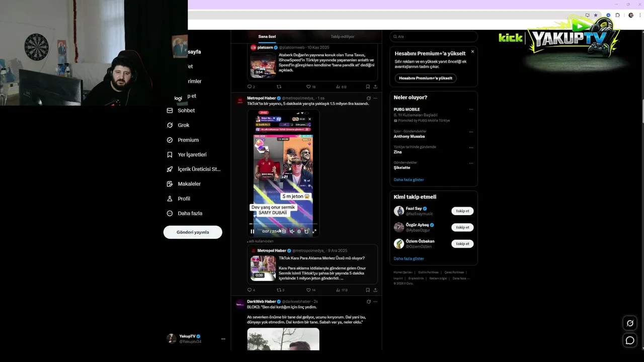Dismiss the Premium+ upgrade card
Image resolution: width=644 pixels, height=362 pixels.
(x=472, y=52)
